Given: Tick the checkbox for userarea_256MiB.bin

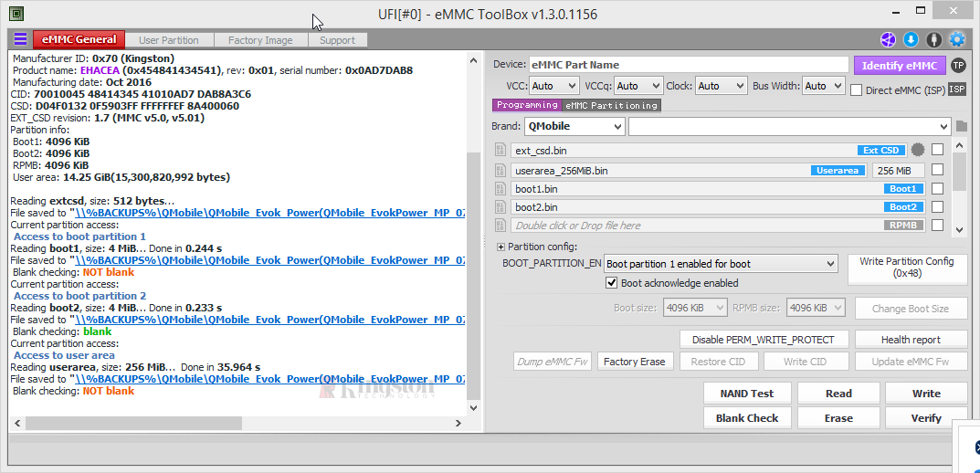Looking at the screenshot, I should [x=937, y=170].
